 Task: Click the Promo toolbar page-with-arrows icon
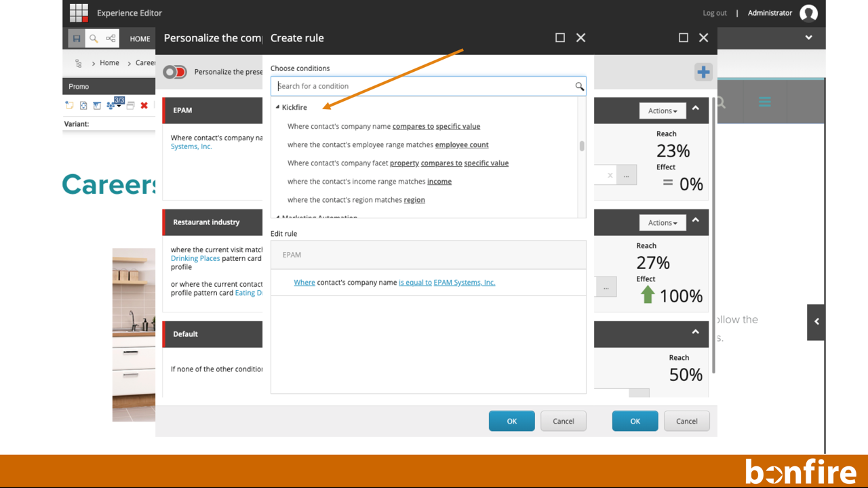click(x=83, y=105)
